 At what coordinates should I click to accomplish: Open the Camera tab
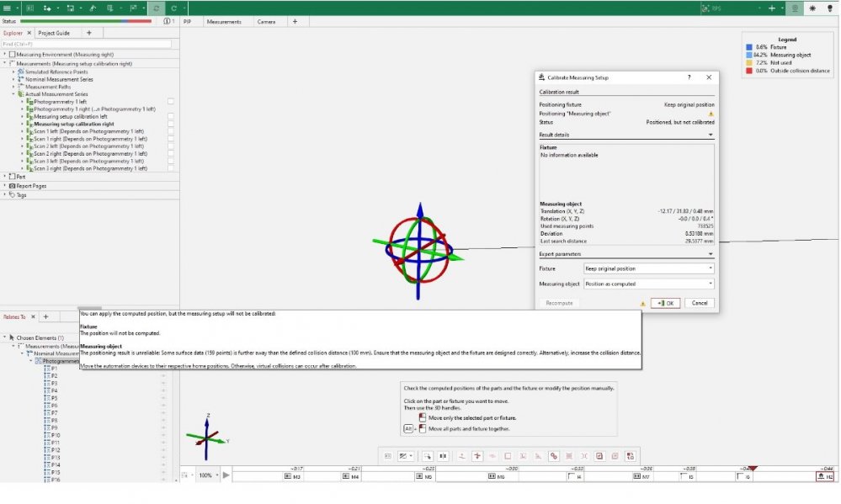coord(266,21)
